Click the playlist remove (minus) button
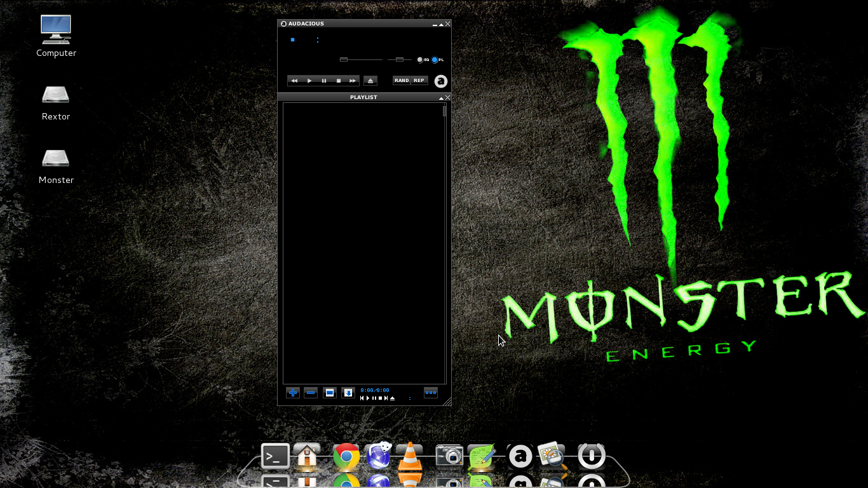 (311, 393)
